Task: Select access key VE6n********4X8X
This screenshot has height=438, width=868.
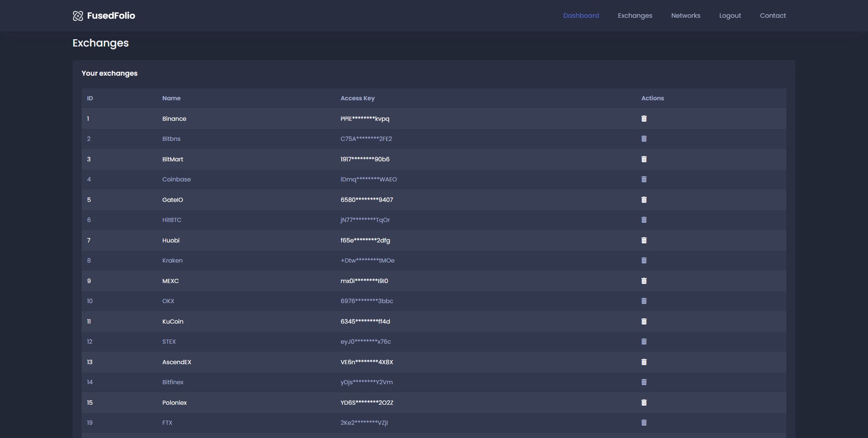Action: pyautogui.click(x=367, y=362)
